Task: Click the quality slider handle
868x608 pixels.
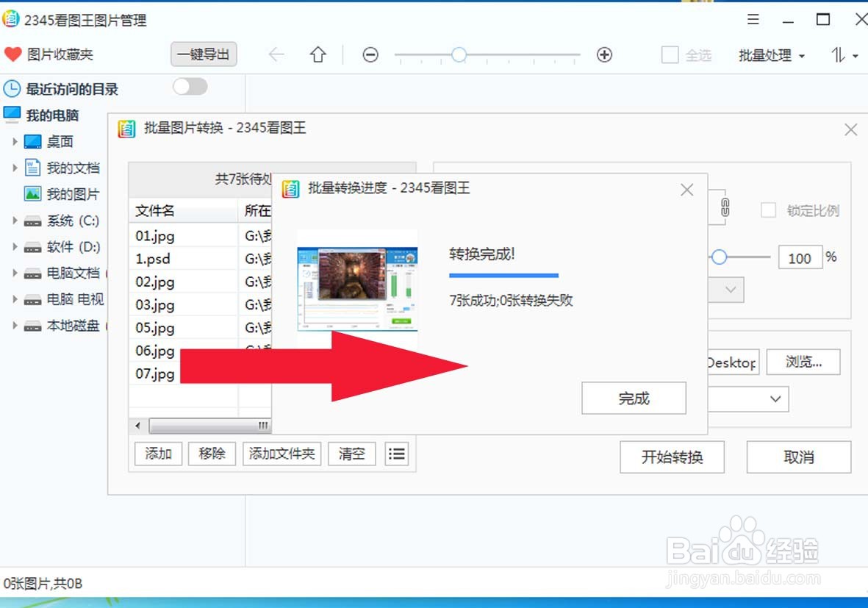Action: (719, 257)
